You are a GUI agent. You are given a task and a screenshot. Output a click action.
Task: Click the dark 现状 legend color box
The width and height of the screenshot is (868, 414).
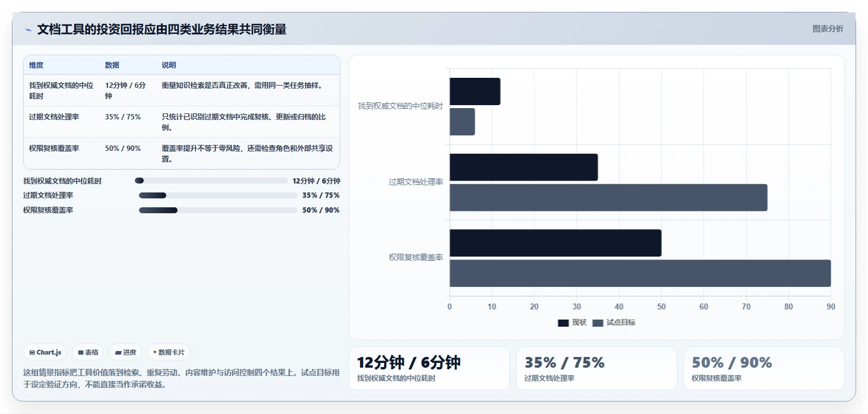(563, 323)
